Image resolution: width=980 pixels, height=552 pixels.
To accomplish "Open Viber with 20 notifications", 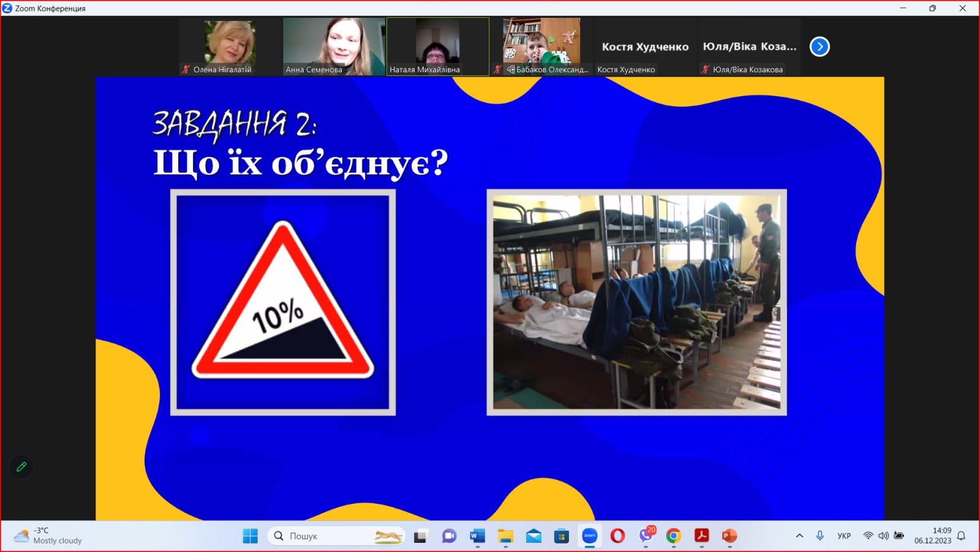I will click(x=646, y=536).
